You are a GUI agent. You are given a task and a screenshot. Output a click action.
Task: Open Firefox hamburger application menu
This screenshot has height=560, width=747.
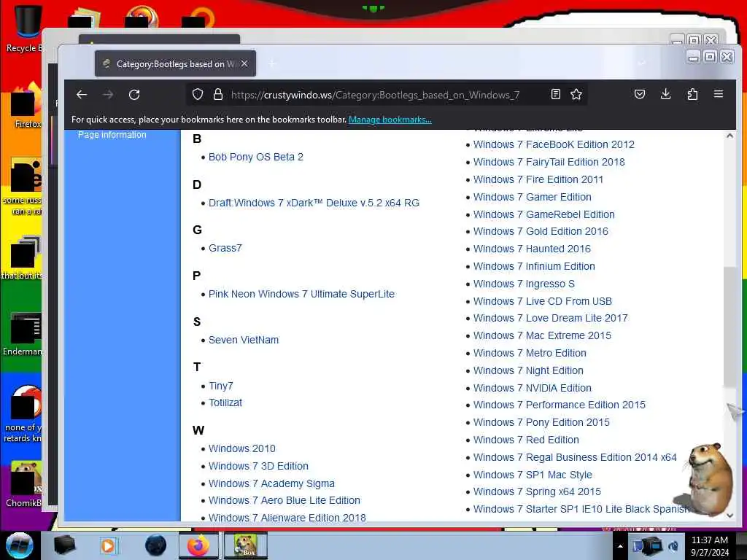click(719, 94)
